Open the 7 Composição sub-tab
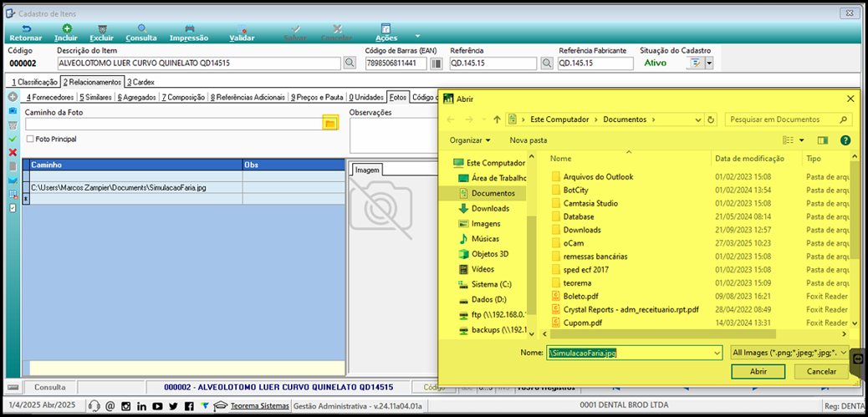The height and width of the screenshot is (417, 868). point(182,97)
